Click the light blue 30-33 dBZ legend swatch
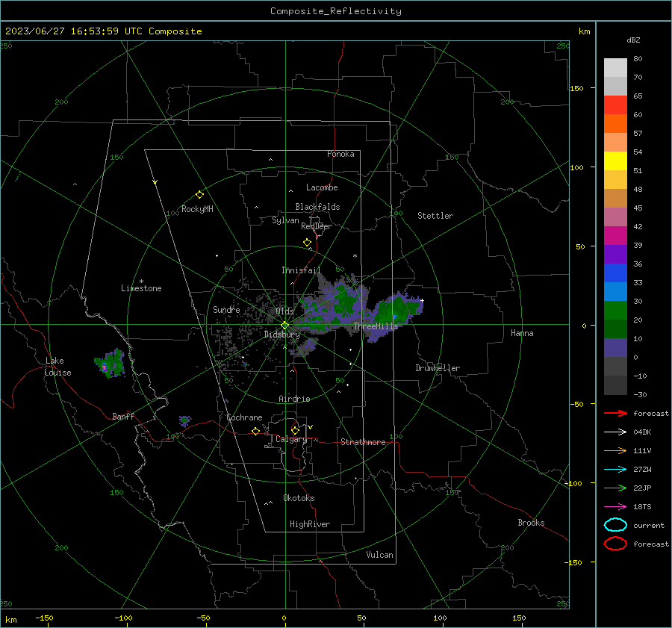The width and height of the screenshot is (672, 628). coord(615,292)
